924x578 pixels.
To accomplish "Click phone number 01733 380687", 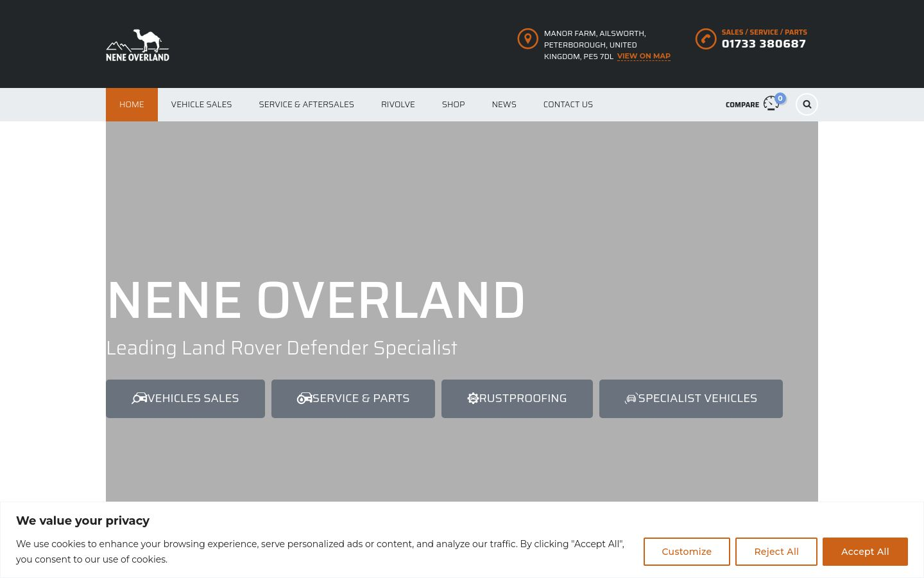I will (764, 44).
